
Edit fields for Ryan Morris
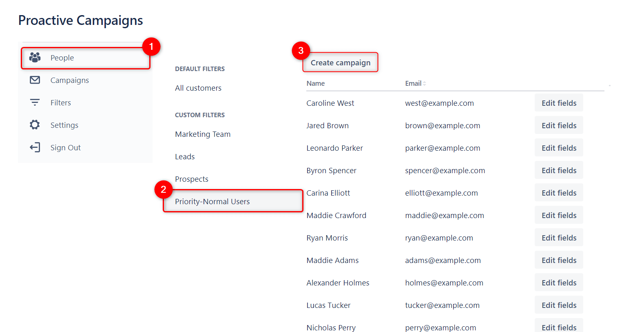559,238
